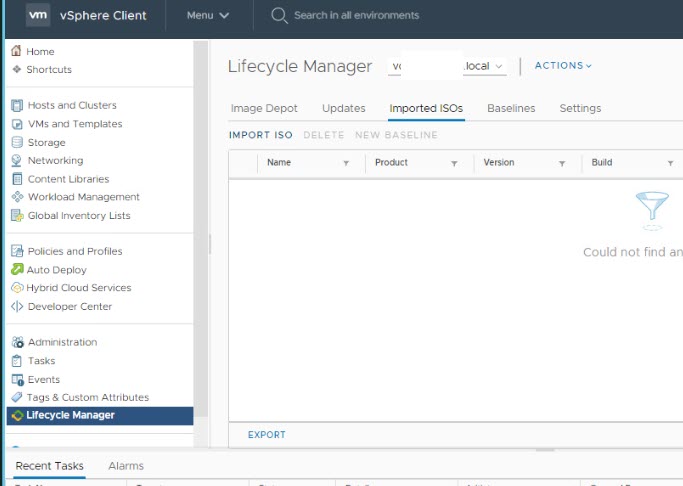This screenshot has height=486, width=683.
Task: Open the Alarms tab in bottom panel
Action: click(125, 466)
